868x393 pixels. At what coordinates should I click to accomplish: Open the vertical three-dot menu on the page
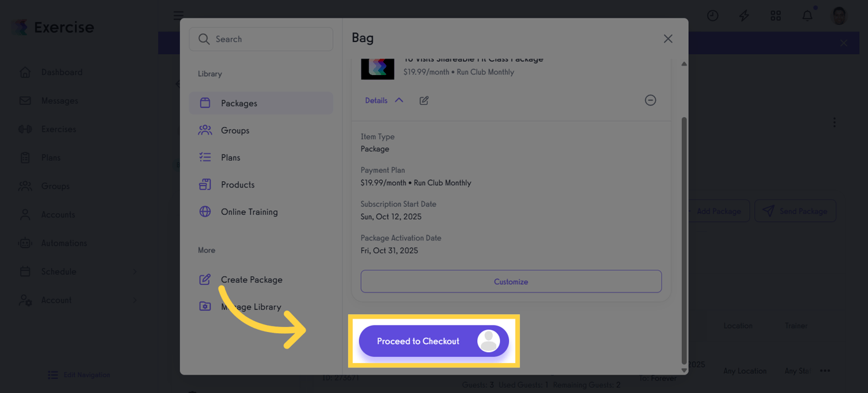click(x=834, y=122)
